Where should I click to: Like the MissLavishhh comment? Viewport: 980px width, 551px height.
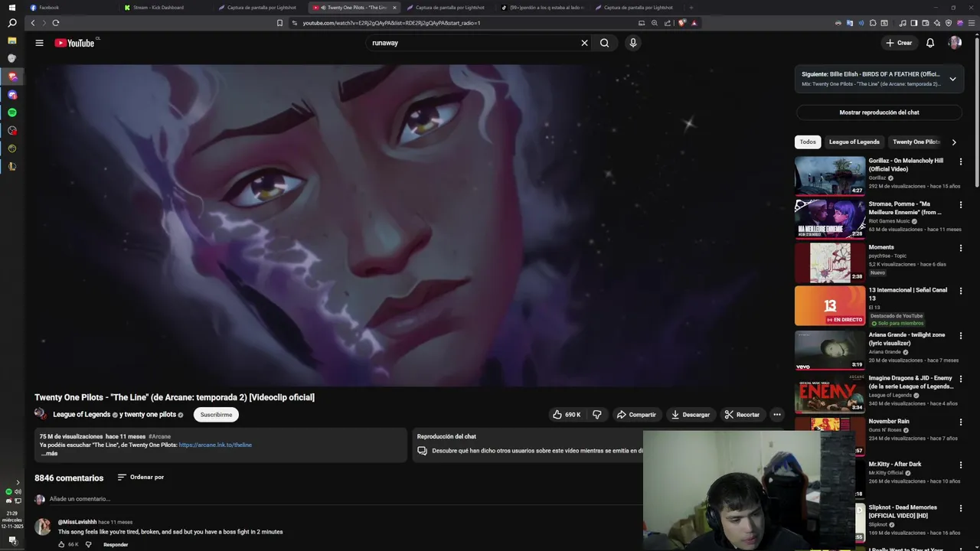(x=61, y=544)
